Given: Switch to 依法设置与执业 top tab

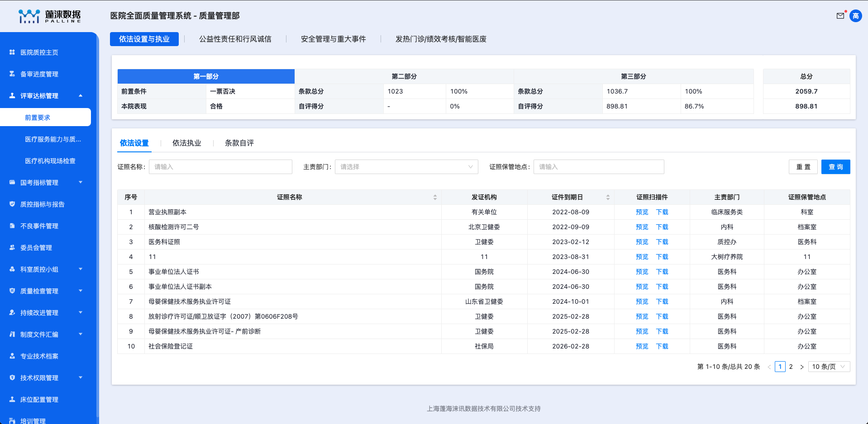Looking at the screenshot, I should (x=144, y=39).
